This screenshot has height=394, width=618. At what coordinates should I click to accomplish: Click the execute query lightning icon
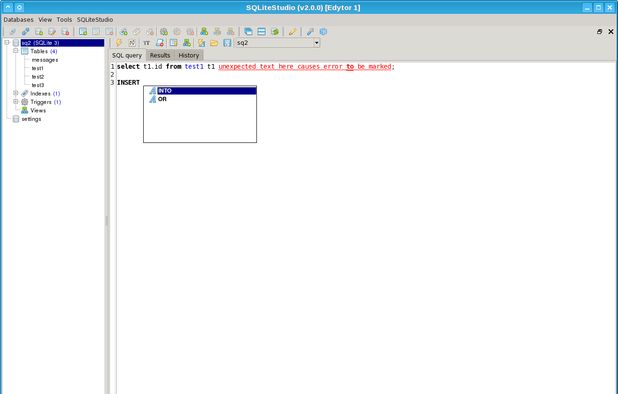coord(119,43)
